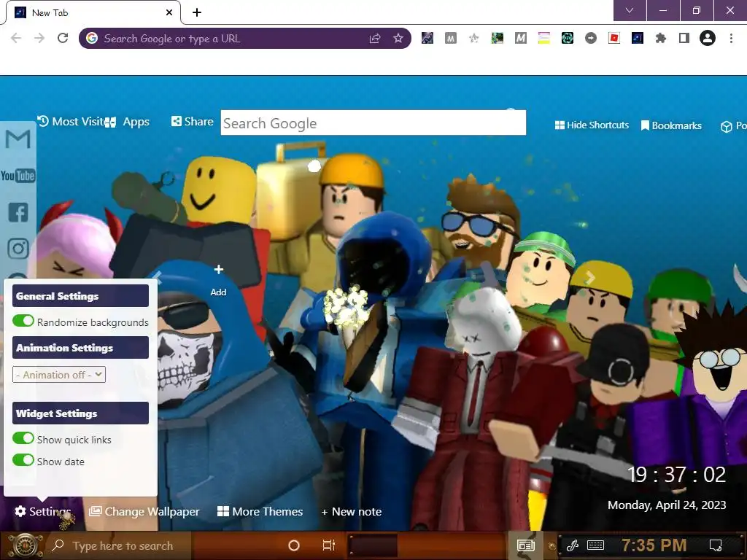The image size is (747, 560).
Task: Click the gray arrow circle extension
Action: (591, 38)
